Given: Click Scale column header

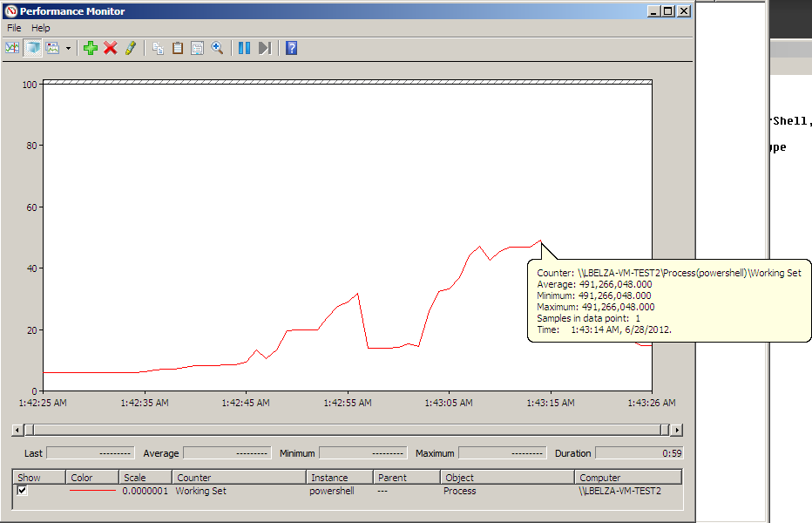Looking at the screenshot, I should (x=146, y=478).
